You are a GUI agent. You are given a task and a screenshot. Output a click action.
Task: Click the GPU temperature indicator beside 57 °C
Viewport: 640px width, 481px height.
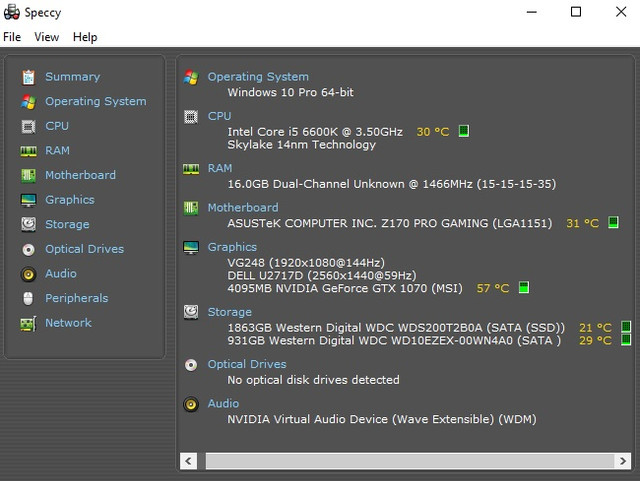click(x=524, y=287)
